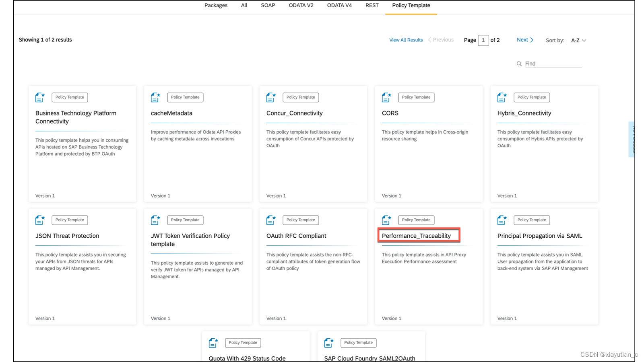Click Policy Template tag on JSON Threat Protection
The height and width of the screenshot is (362, 644).
[70, 220]
